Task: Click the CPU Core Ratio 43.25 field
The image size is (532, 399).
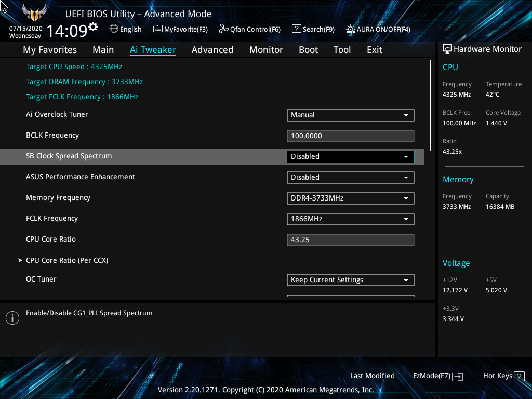Action: click(351, 240)
